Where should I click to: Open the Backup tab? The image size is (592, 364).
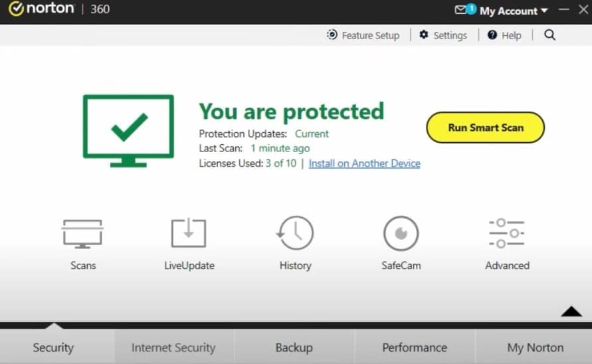[x=294, y=347]
